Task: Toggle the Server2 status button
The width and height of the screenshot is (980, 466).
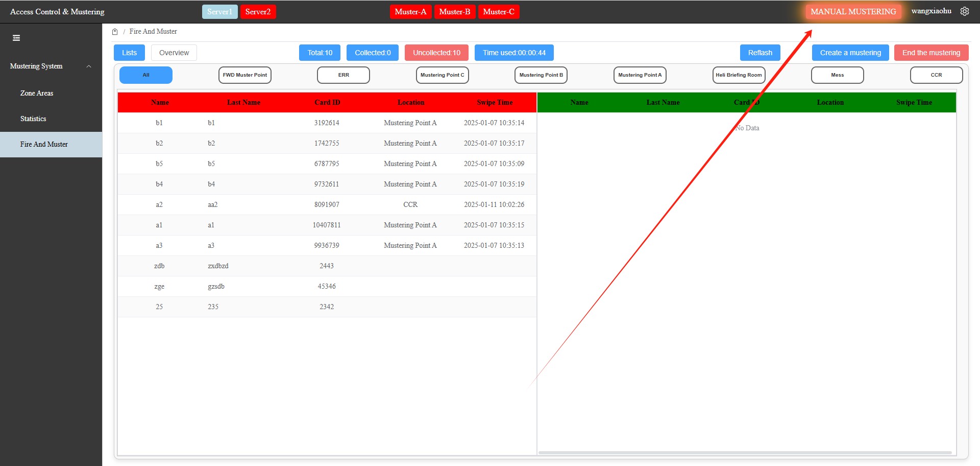Action: [258, 12]
